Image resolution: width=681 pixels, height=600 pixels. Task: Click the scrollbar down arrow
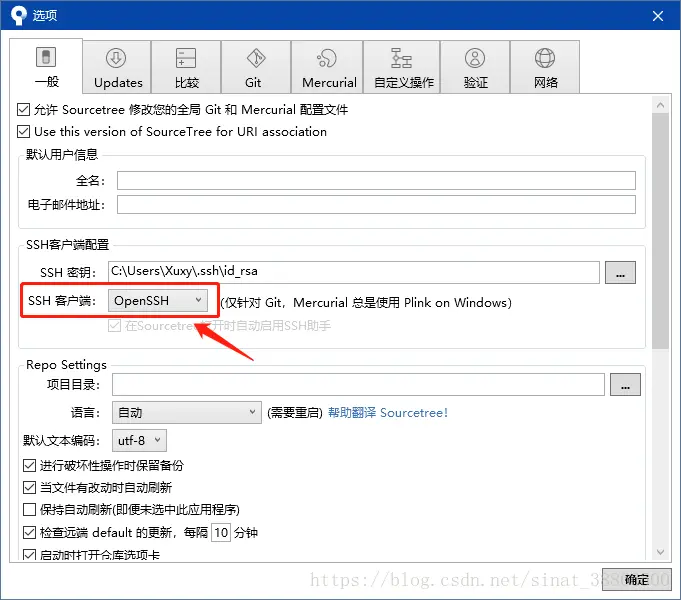(x=660, y=552)
